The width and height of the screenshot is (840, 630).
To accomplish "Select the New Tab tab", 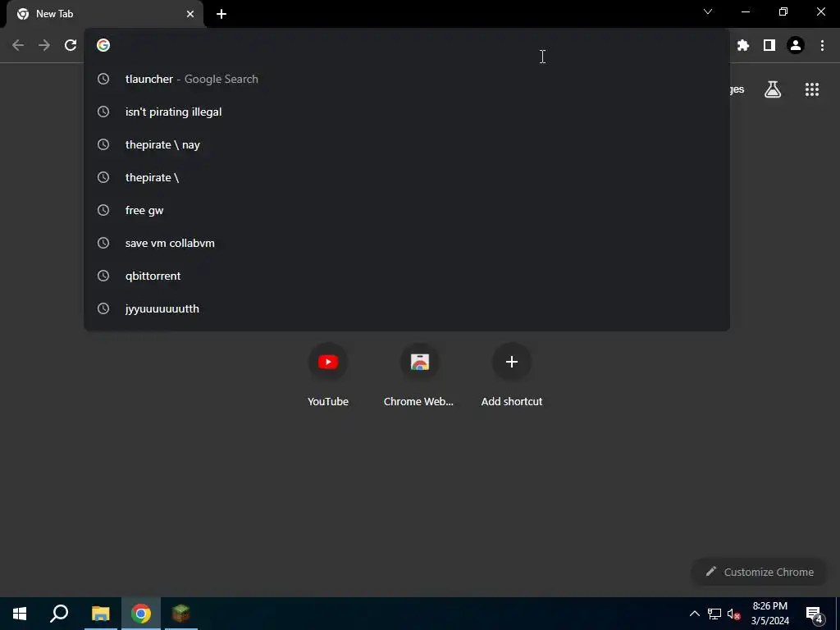I will 105,14.
